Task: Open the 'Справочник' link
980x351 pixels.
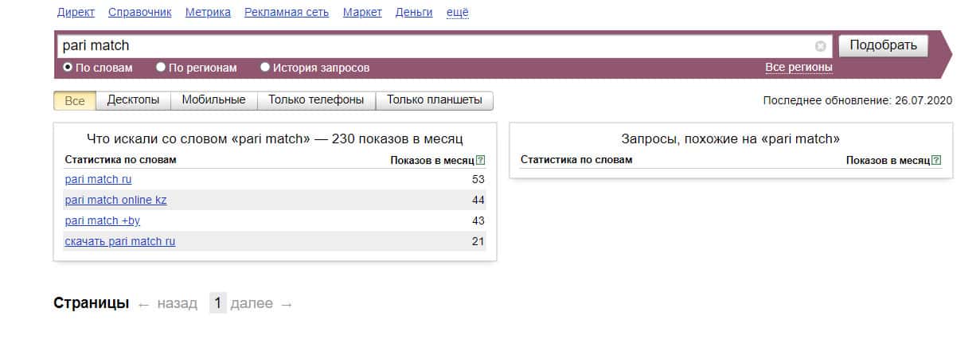Action: (139, 13)
